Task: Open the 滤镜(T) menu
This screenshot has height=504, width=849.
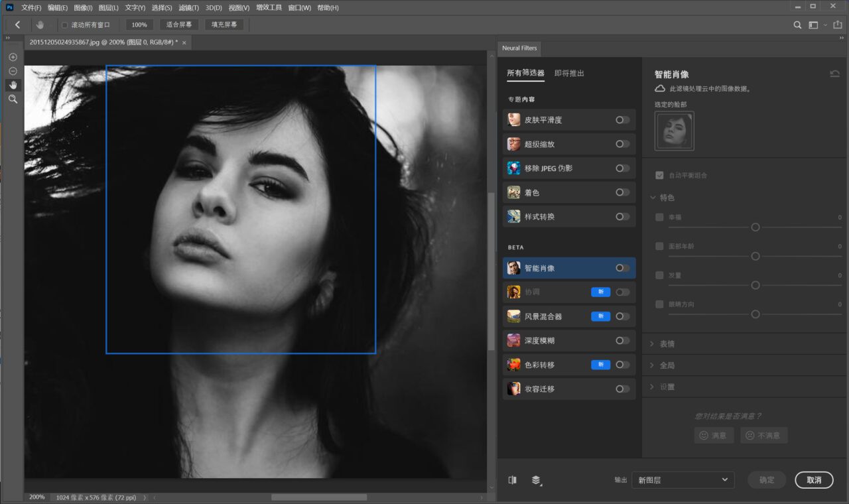Action: click(189, 8)
